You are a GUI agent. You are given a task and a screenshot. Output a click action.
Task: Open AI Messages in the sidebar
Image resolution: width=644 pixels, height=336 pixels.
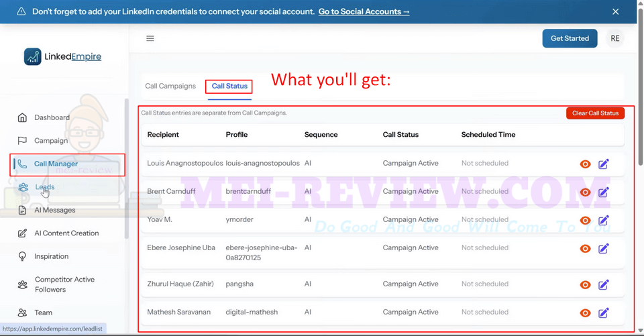coord(54,210)
